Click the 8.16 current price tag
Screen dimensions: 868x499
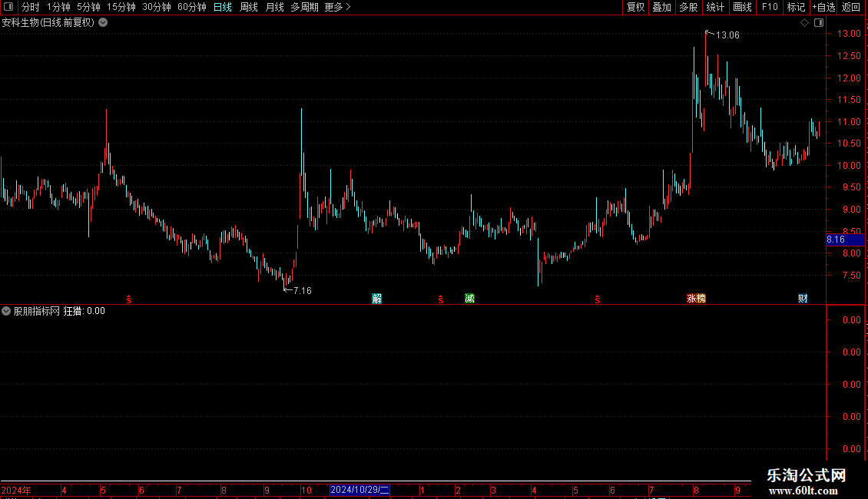click(x=845, y=240)
